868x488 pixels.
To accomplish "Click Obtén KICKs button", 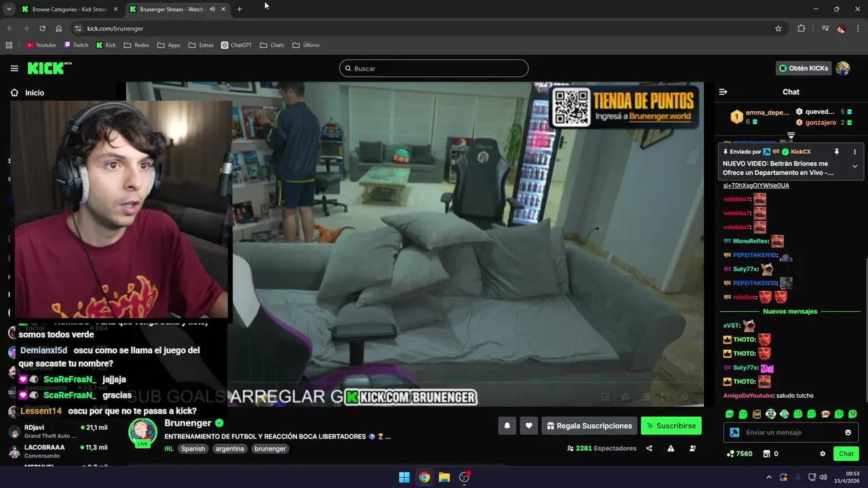I will tap(804, 68).
